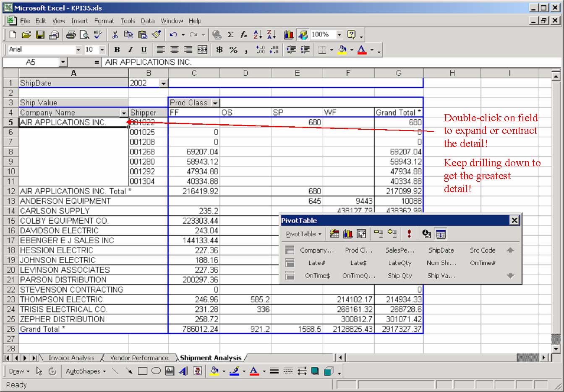Viewport: 564px width, 392px height.
Task: Open PivotTable Field Settings icon
Action: [427, 234]
